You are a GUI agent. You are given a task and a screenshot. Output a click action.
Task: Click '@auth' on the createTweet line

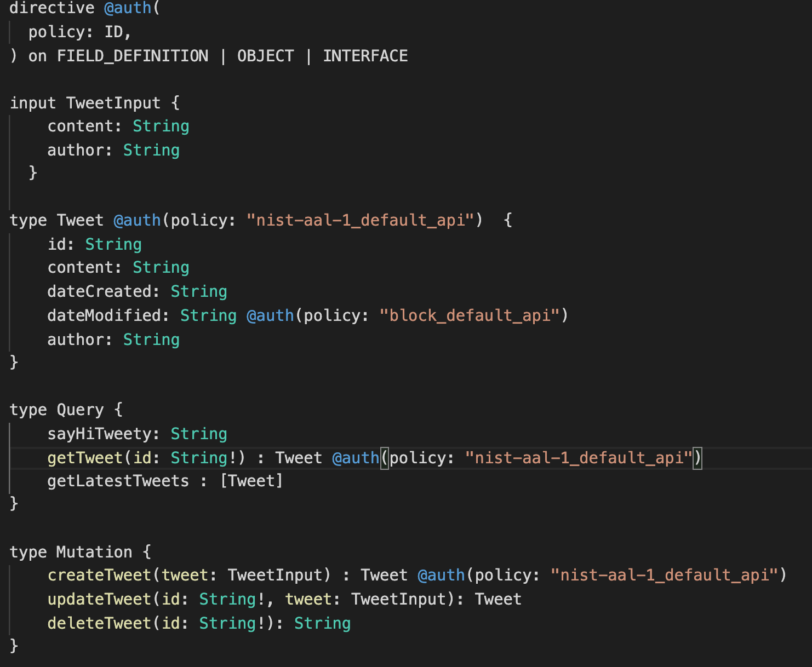[442, 575]
